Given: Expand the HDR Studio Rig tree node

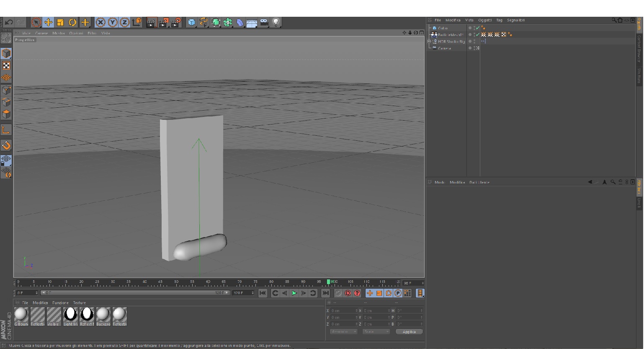Looking at the screenshot, I should tap(429, 41).
